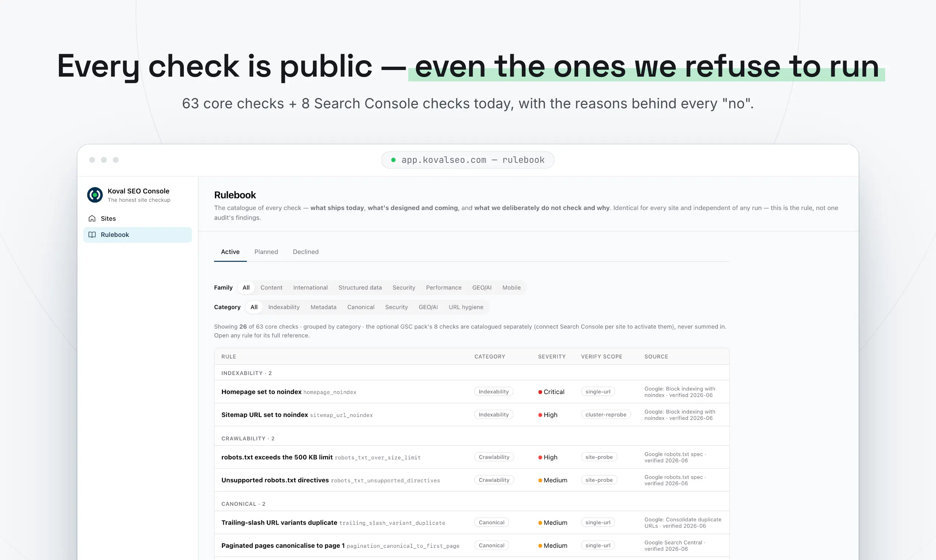936x560 pixels.
Task: Click Indexability badge in Homepage noindex row
Action: click(494, 392)
